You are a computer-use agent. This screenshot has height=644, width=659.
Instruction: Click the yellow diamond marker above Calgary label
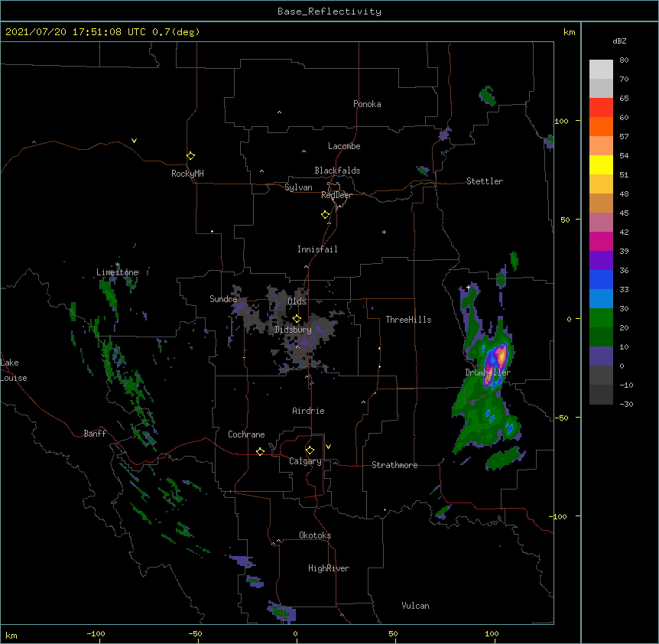(310, 450)
